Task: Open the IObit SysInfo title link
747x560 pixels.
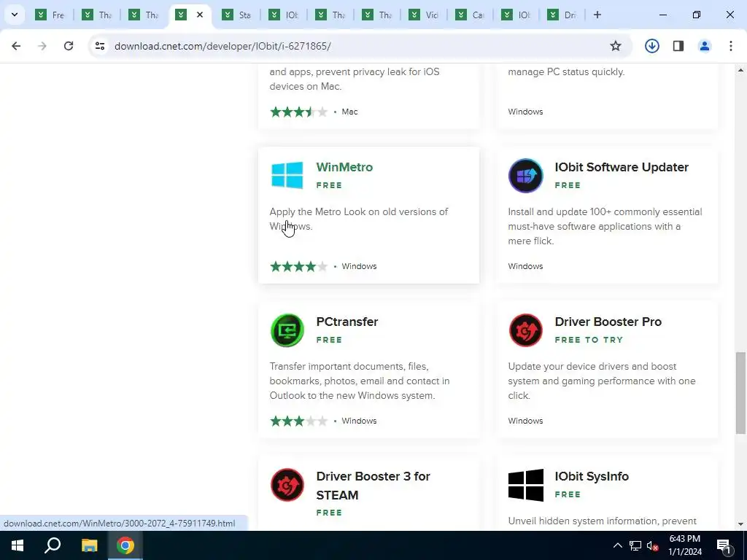Action: 592,476
